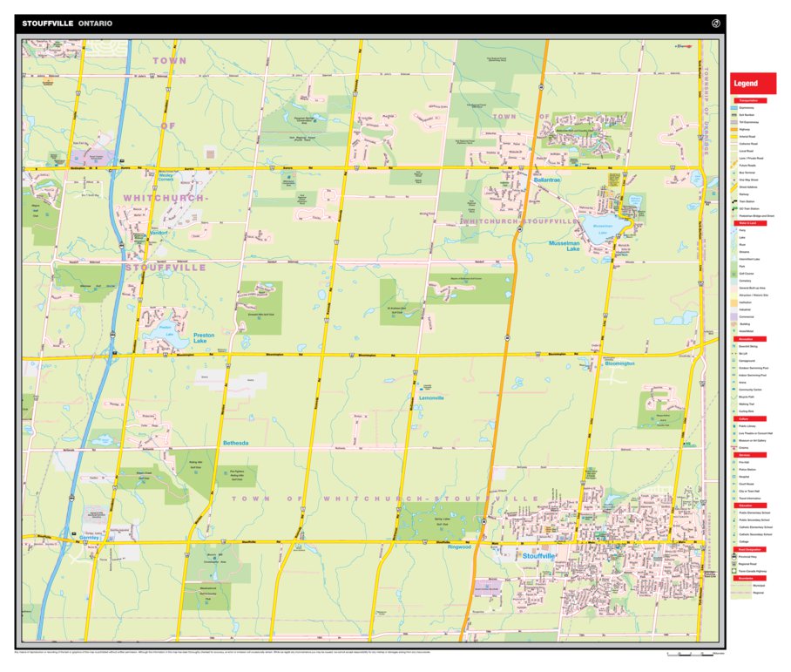Click the Train Station legend symbol
Screen dimensions: 791x672
pos(734,202)
